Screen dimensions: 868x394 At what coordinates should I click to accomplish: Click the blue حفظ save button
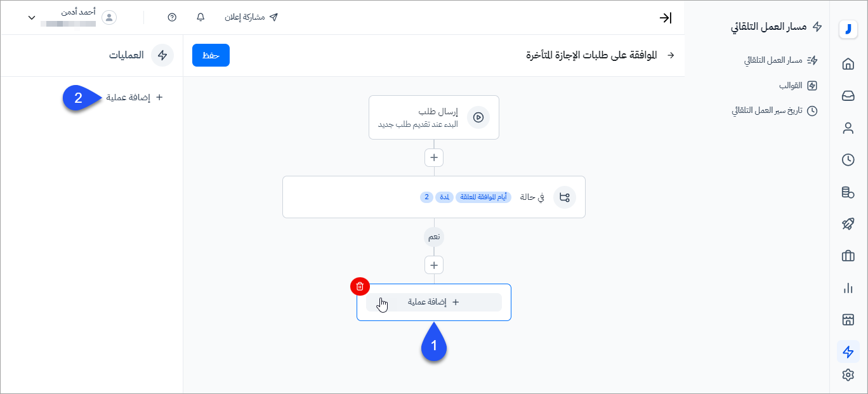(211, 55)
